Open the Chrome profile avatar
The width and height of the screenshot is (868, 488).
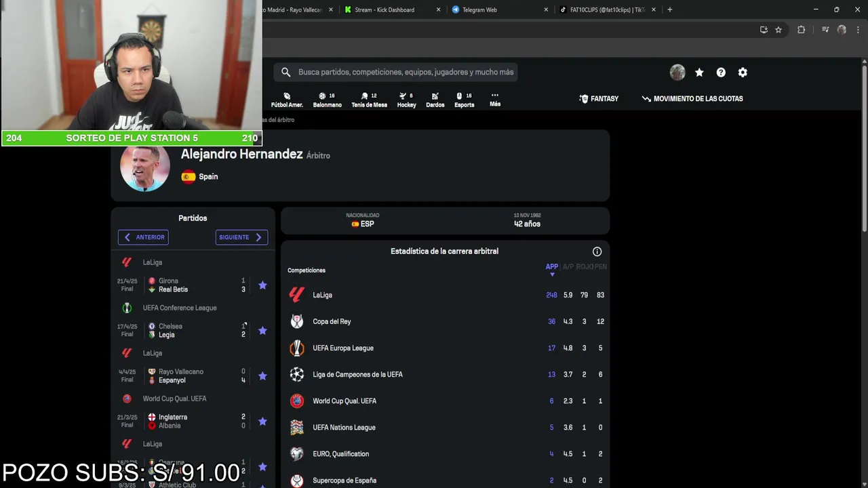[x=842, y=30]
